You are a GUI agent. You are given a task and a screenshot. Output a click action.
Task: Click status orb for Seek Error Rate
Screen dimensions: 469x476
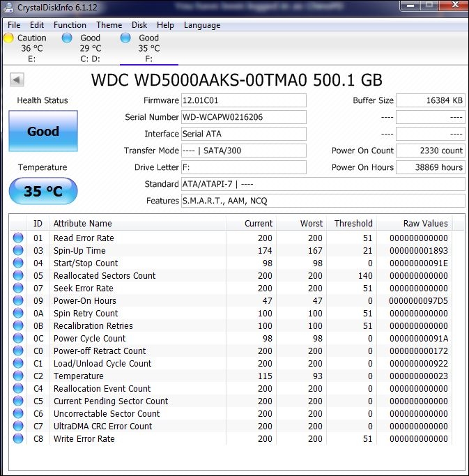(x=18, y=288)
